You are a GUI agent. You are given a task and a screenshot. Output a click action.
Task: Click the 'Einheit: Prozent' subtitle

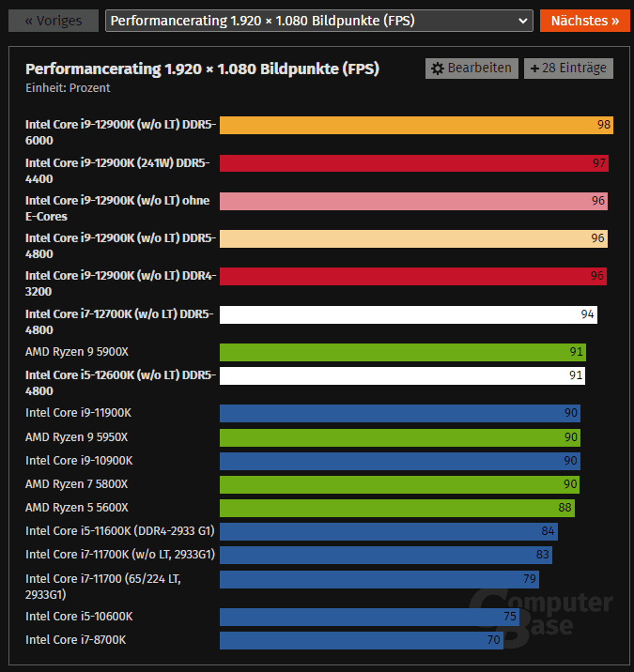tap(68, 88)
